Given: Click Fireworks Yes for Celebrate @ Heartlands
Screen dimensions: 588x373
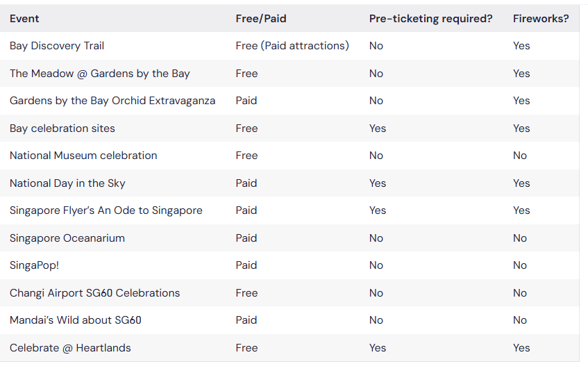Looking at the screenshot, I should (x=521, y=348).
